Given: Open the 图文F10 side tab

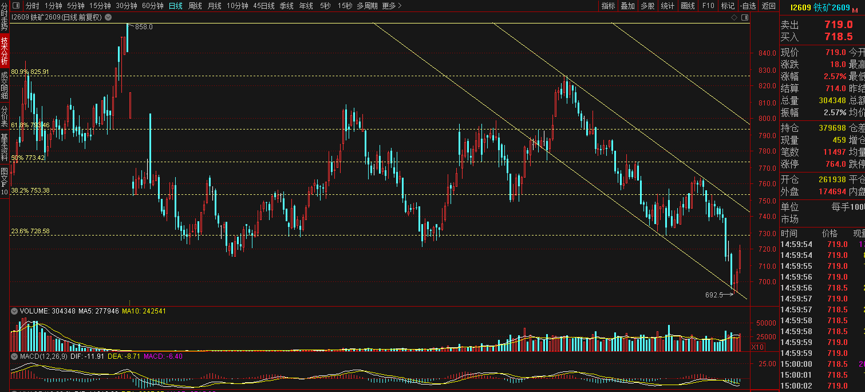Looking at the screenshot, I should 4,181.
